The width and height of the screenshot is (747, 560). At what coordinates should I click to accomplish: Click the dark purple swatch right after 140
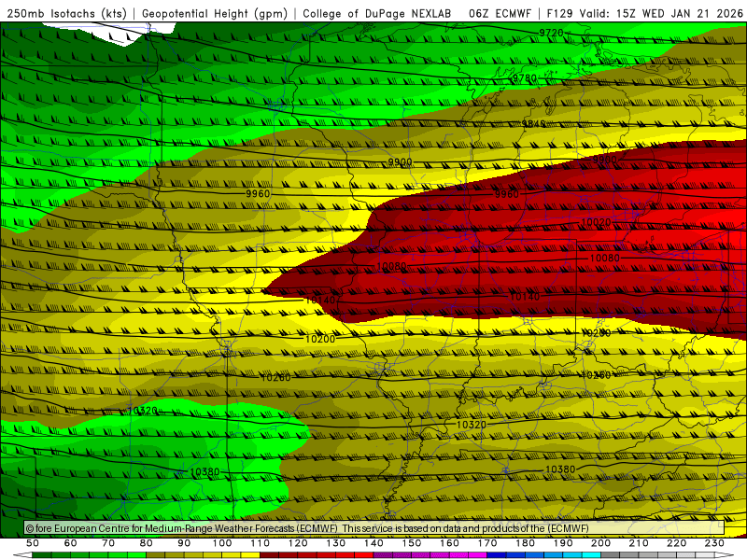pos(383,555)
